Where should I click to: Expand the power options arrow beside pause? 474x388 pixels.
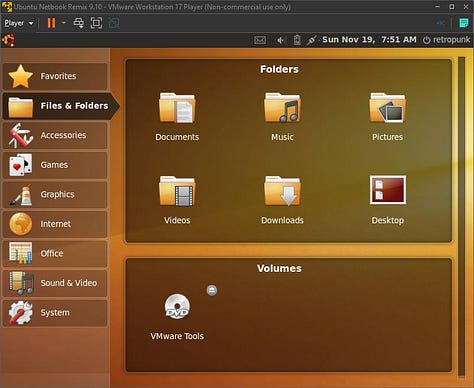pos(64,23)
